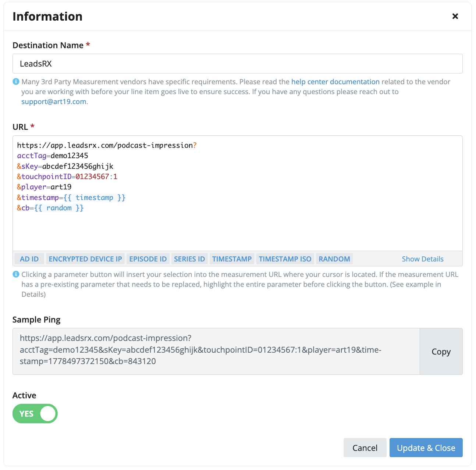The image size is (476, 470).
Task: Click Update & Close button
Action: (426, 448)
